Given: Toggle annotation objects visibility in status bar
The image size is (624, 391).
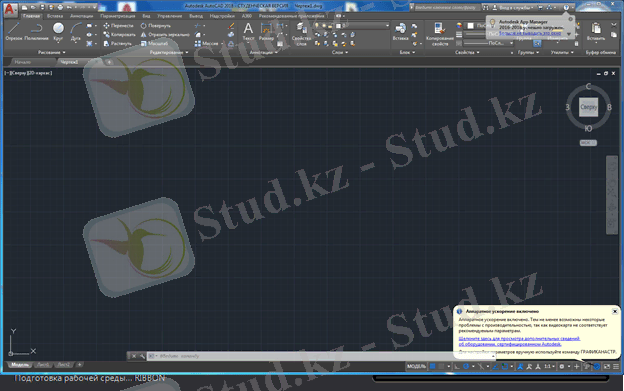Looking at the screenshot, I should (520, 366).
